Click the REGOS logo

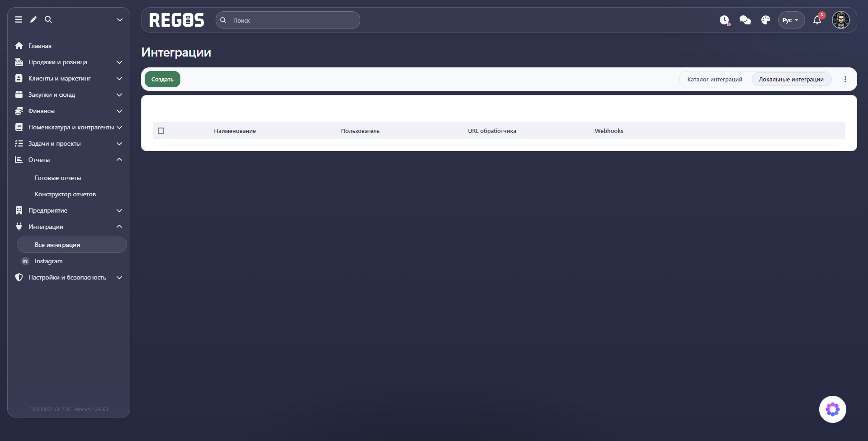(177, 20)
